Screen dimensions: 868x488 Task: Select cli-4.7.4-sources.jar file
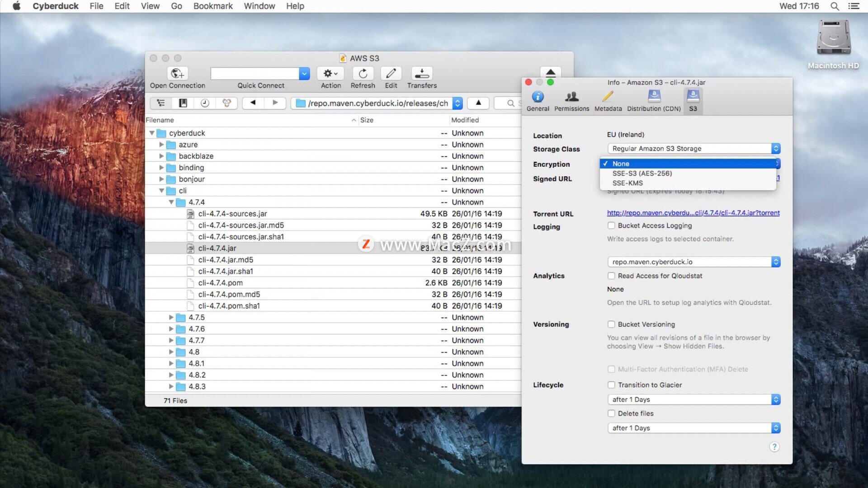click(333, 214)
